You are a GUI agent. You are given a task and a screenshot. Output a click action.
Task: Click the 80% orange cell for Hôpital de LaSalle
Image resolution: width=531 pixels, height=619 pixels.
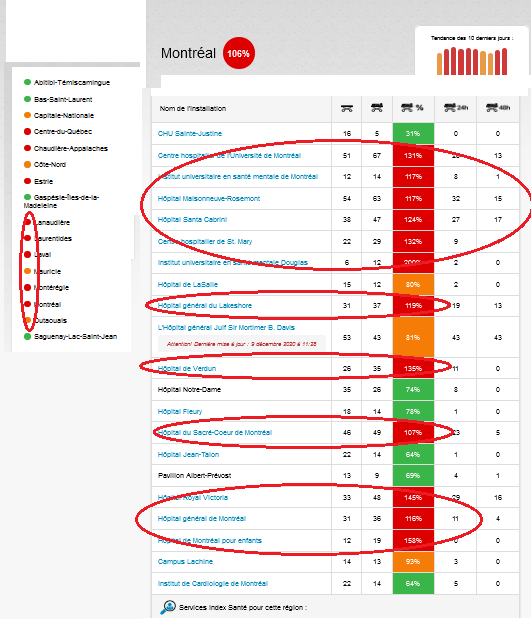point(413,285)
